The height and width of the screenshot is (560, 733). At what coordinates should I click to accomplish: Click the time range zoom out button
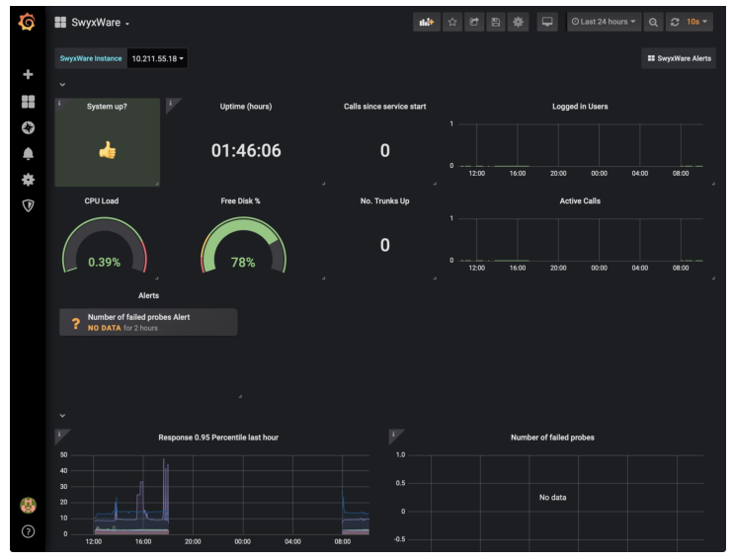[x=653, y=22]
